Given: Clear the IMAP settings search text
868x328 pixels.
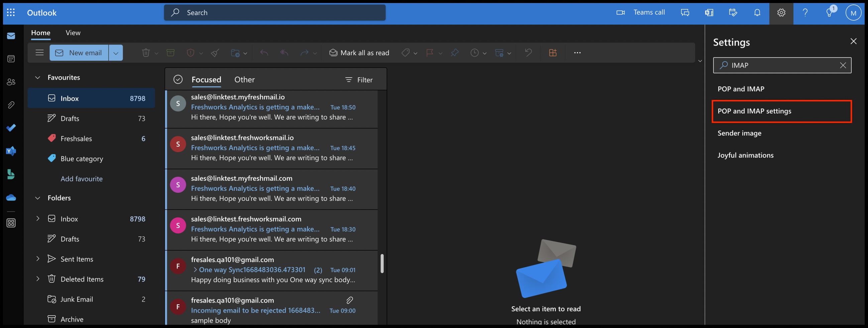Looking at the screenshot, I should [x=843, y=66].
